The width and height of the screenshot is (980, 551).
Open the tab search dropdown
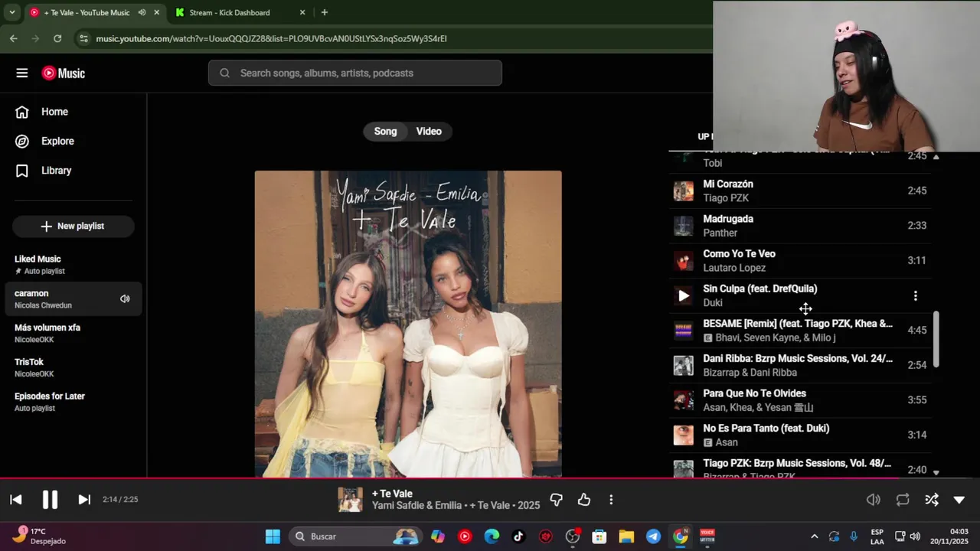(x=11, y=12)
